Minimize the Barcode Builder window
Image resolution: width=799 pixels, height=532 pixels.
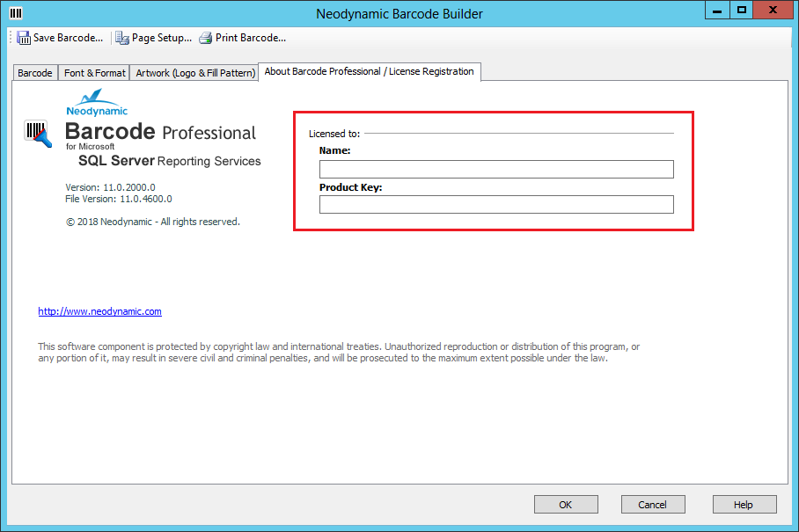tap(717, 11)
